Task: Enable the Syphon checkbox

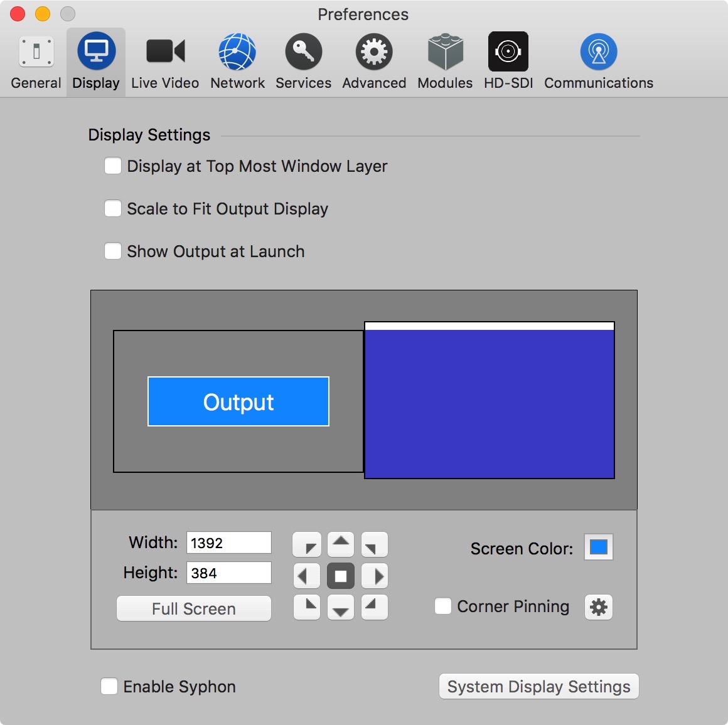Action: pos(109,687)
